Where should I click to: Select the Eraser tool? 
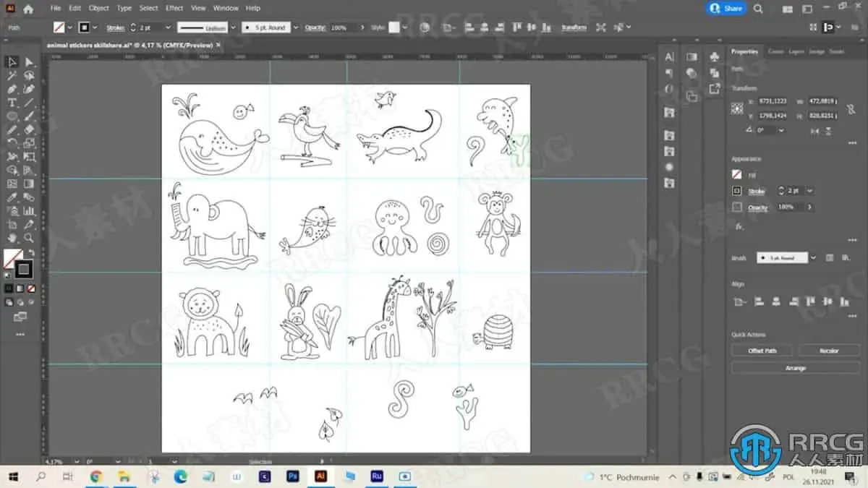[x=29, y=129]
